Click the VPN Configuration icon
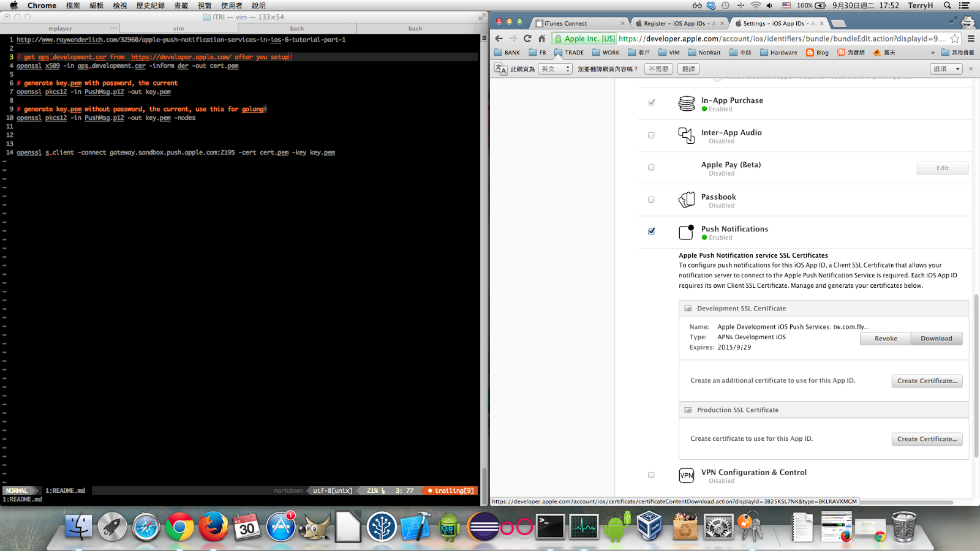The height and width of the screenshot is (551, 980). [686, 475]
